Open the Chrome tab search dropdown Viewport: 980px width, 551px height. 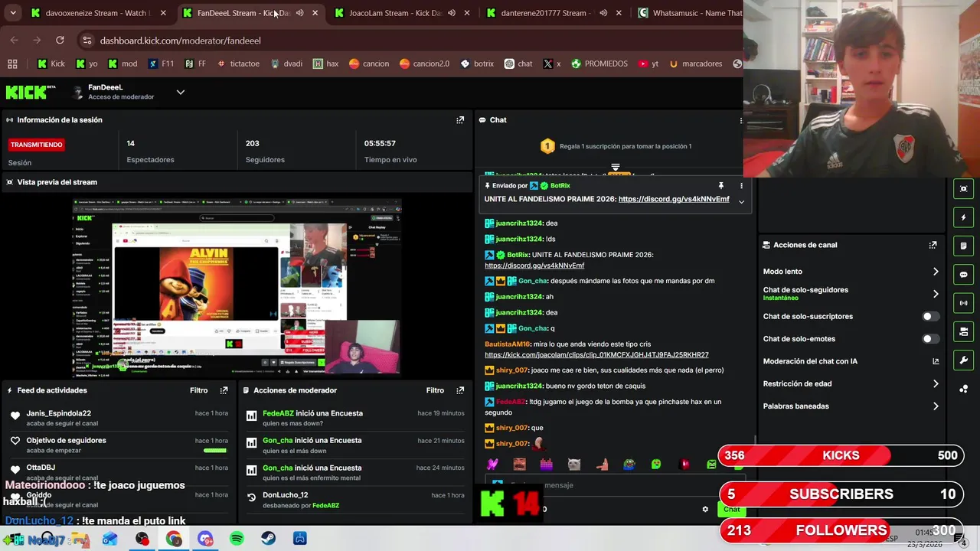[x=13, y=13]
